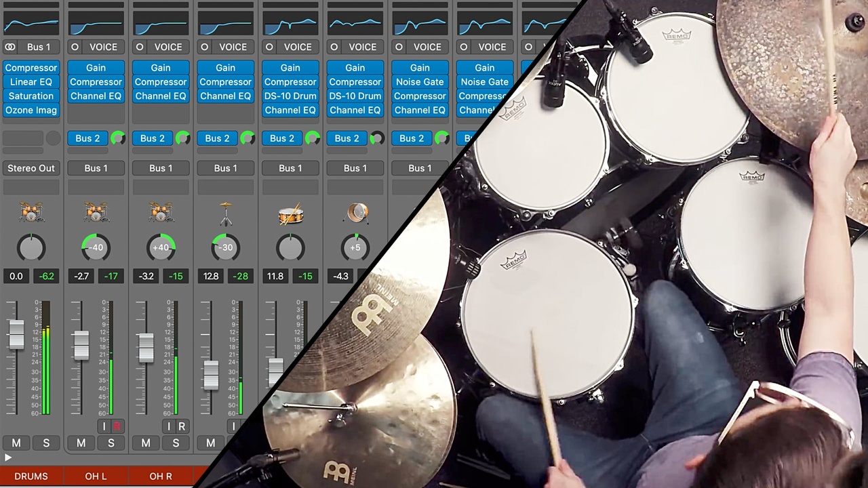Click the DRUMS pan knob
Viewport: 868px width, 488px height.
[x=31, y=247]
